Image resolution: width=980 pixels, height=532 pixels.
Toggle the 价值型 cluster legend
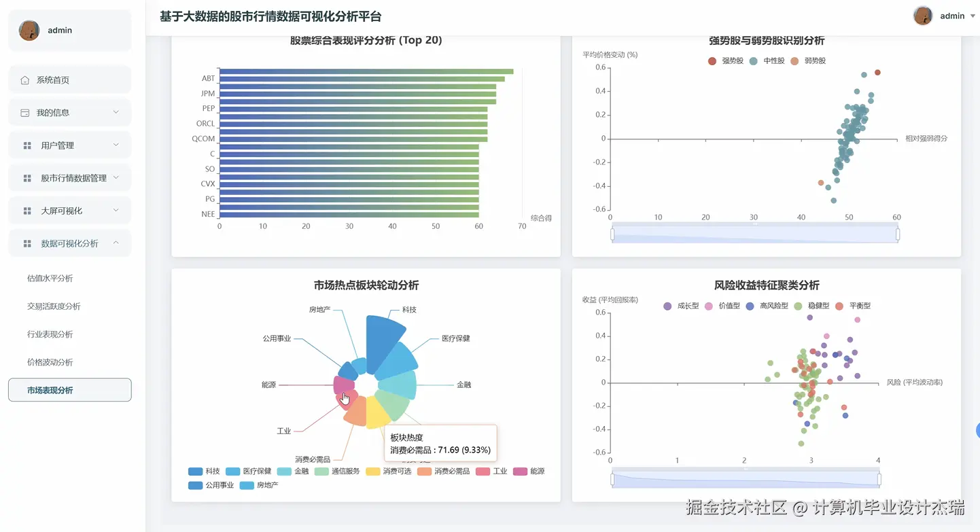click(722, 306)
